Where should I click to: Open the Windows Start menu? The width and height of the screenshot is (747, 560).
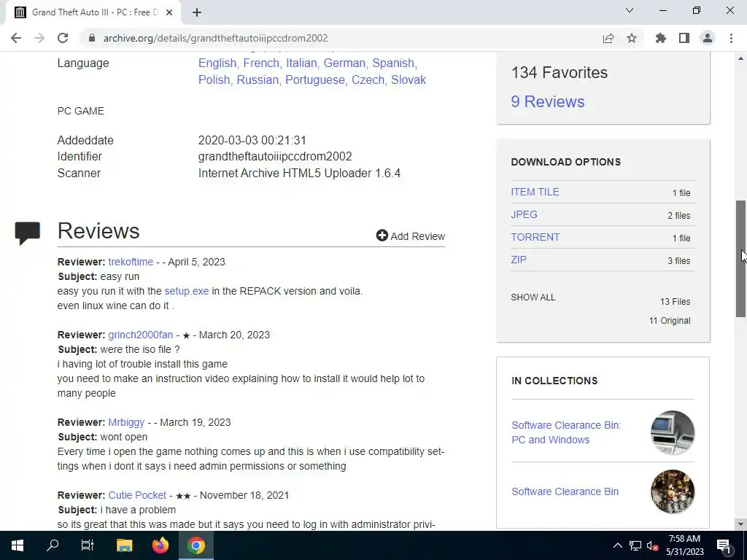point(18,545)
